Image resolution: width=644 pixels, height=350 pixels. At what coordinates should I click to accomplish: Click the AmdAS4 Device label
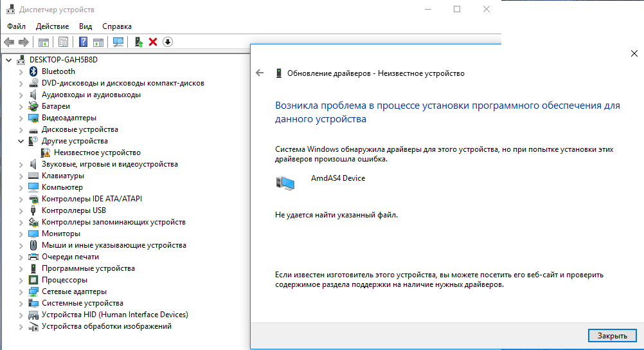[338, 178]
